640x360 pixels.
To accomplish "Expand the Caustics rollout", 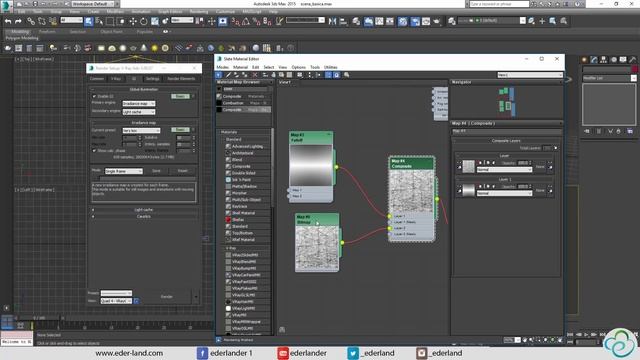I will pyautogui.click(x=144, y=216).
